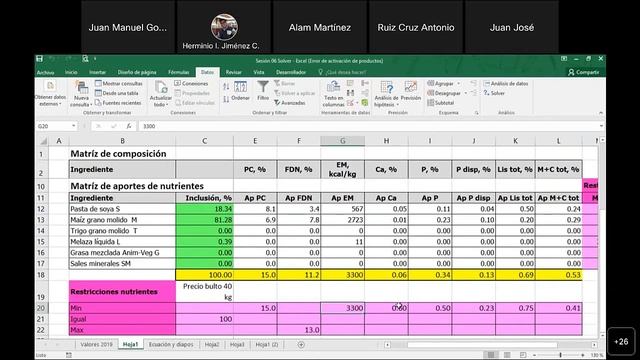Select Igual 100 cell
Screen dimensions: 640x360
click(204, 319)
